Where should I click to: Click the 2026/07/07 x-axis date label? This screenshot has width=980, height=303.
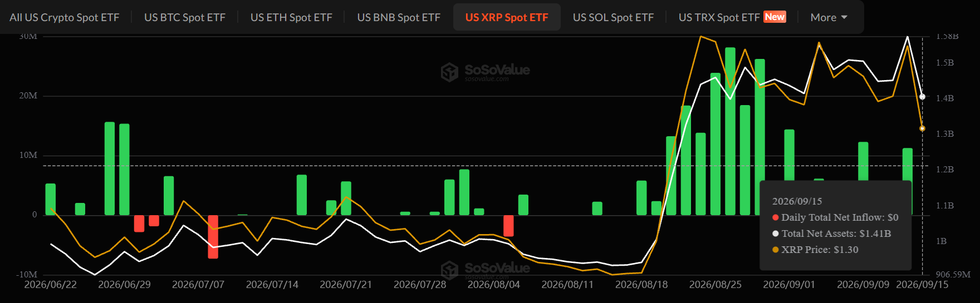pyautogui.click(x=198, y=285)
